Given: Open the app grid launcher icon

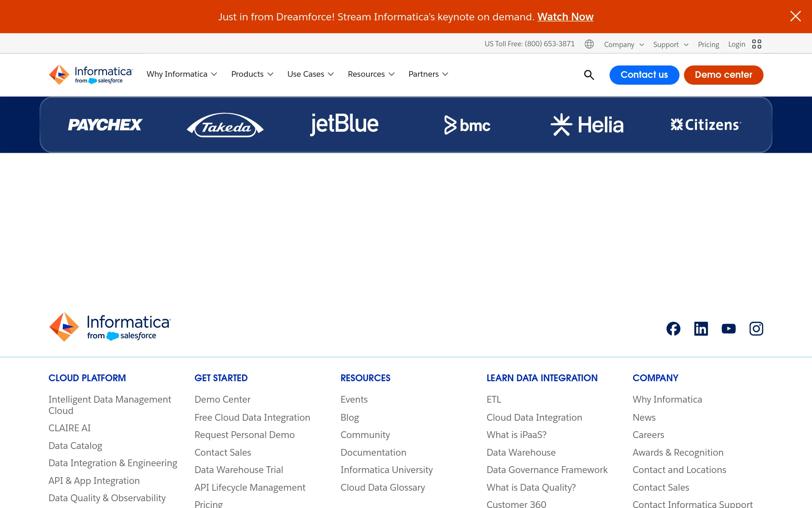Looking at the screenshot, I should pos(757,44).
